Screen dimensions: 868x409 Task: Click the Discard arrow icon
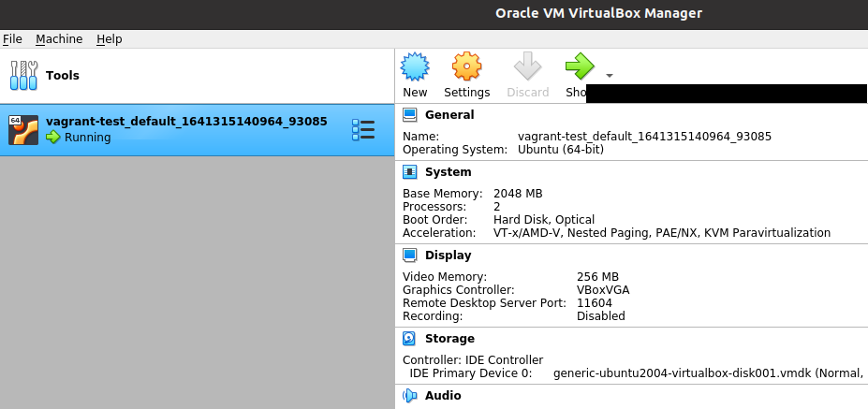tap(527, 66)
